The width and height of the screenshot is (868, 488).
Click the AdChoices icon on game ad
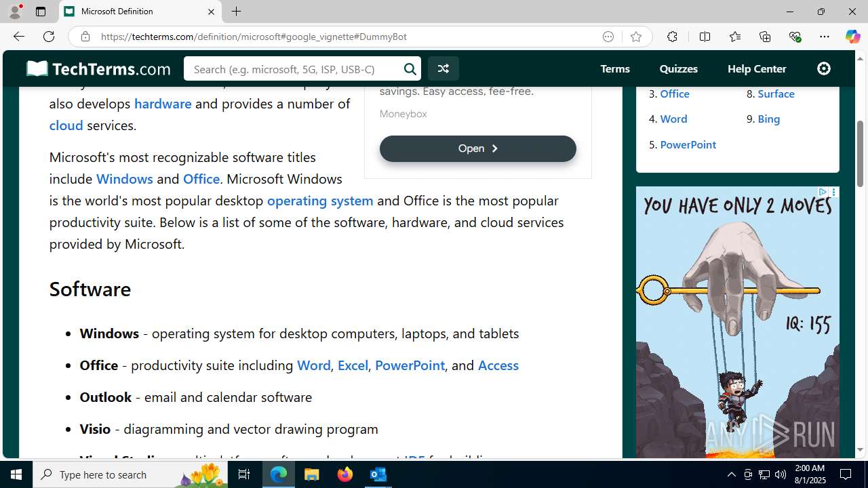click(823, 192)
